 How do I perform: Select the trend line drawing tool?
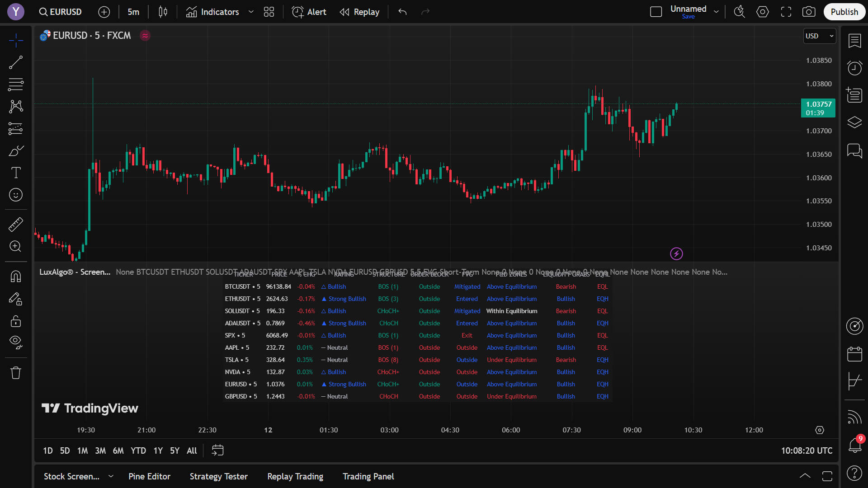pos(16,62)
